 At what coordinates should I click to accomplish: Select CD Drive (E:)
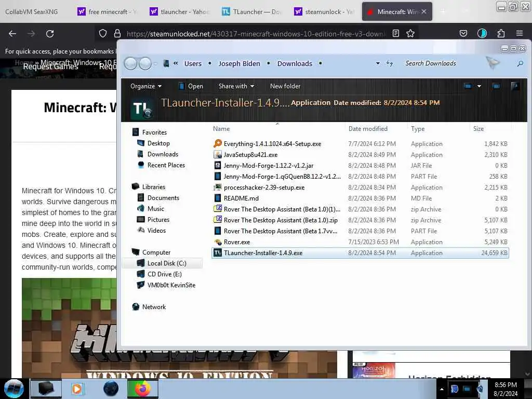[x=164, y=274]
